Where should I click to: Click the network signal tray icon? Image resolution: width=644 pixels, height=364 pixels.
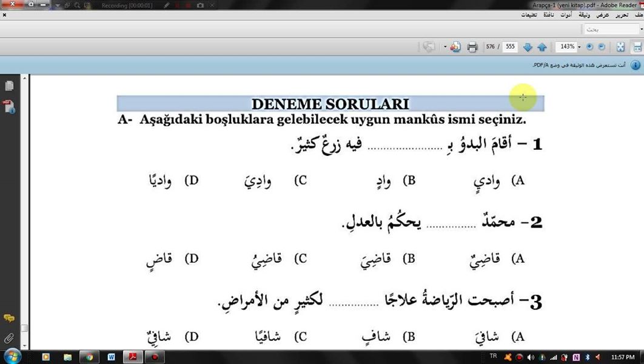(x=554, y=357)
